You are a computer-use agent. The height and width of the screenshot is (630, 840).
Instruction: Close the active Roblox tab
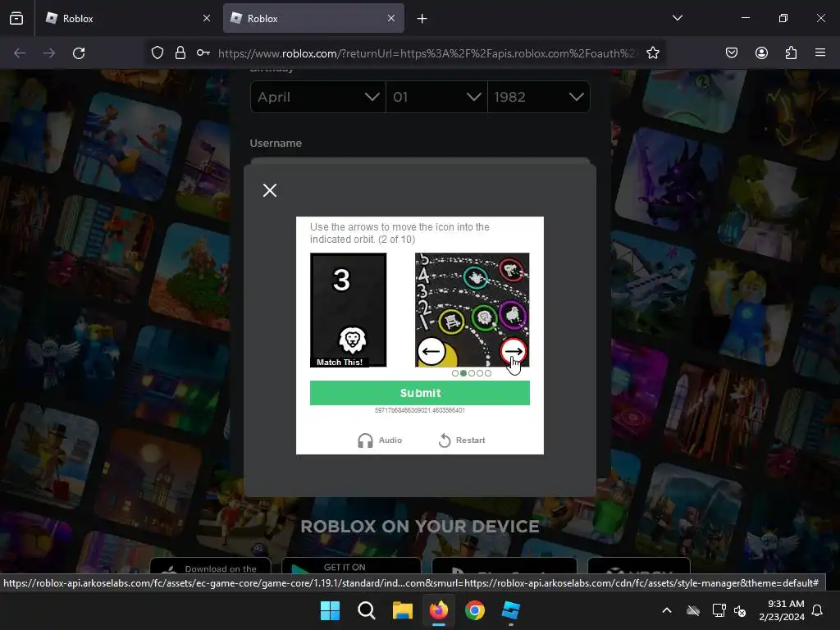pyautogui.click(x=391, y=18)
